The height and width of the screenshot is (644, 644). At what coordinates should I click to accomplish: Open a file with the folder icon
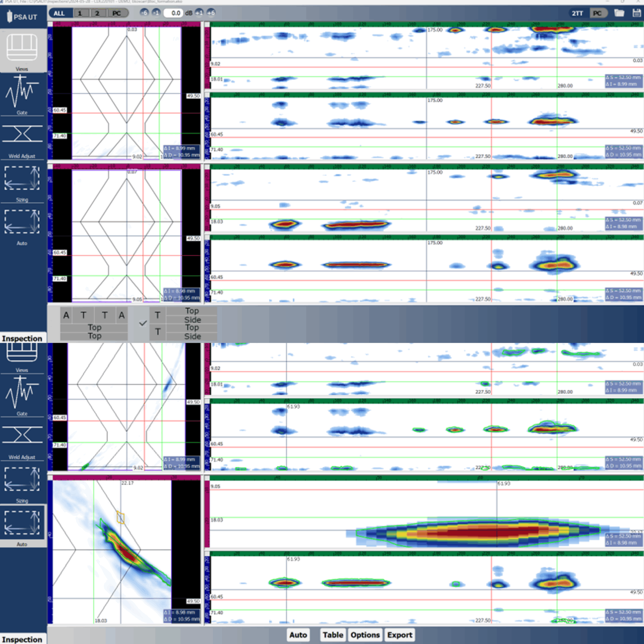pos(619,13)
